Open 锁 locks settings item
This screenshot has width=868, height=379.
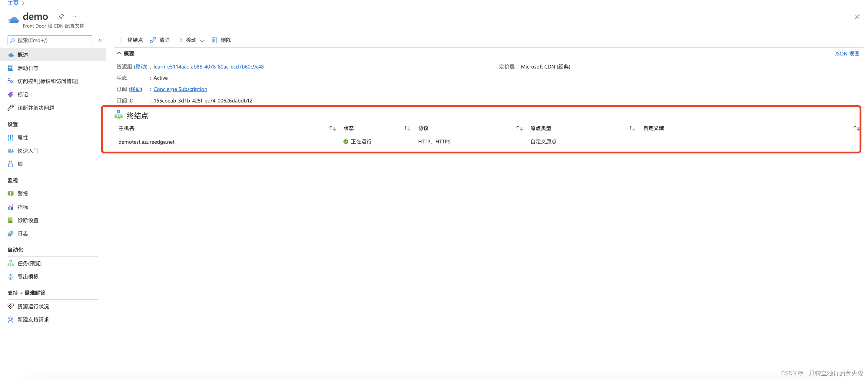coord(20,164)
